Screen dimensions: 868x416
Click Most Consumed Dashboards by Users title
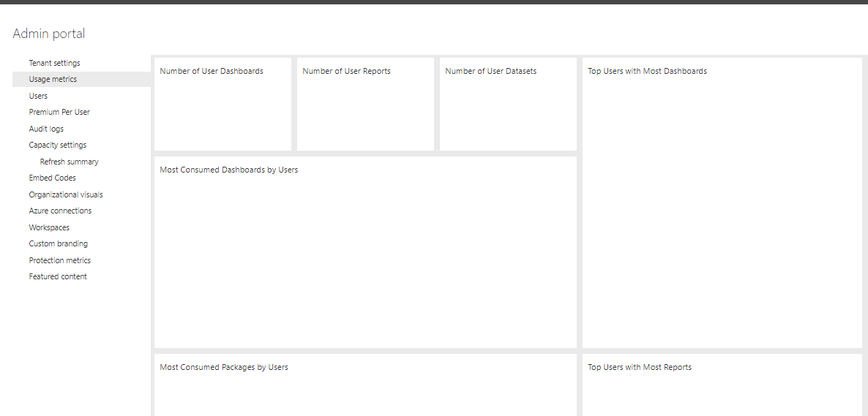click(228, 170)
